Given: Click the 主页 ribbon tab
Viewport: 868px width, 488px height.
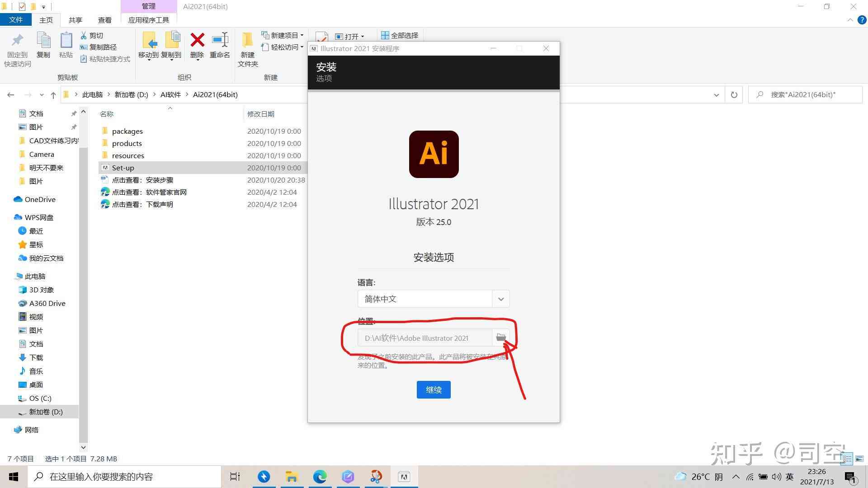Looking at the screenshot, I should coord(46,20).
